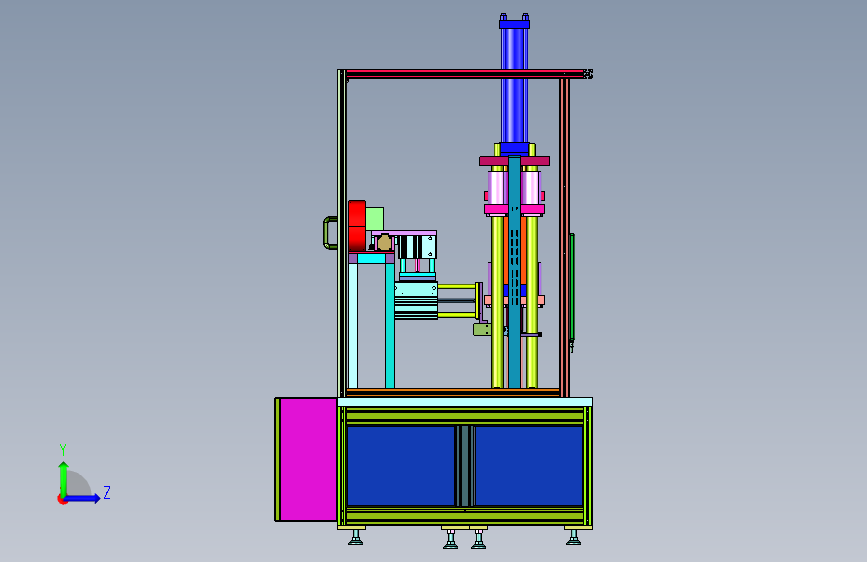The image size is (867, 562).
Task: Select the green vertical handle on the right side
Action: pos(572,288)
